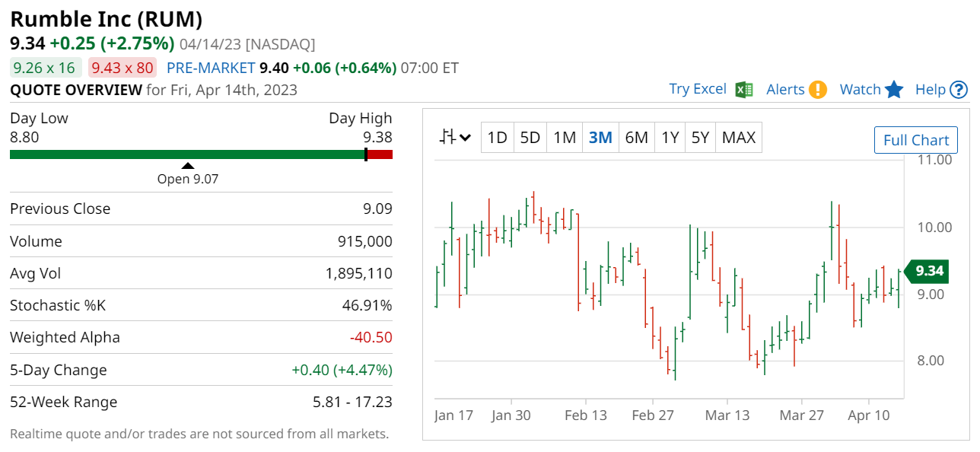Select the 1M chart range tab
This screenshot has height=452, width=980.
pyautogui.click(x=565, y=138)
